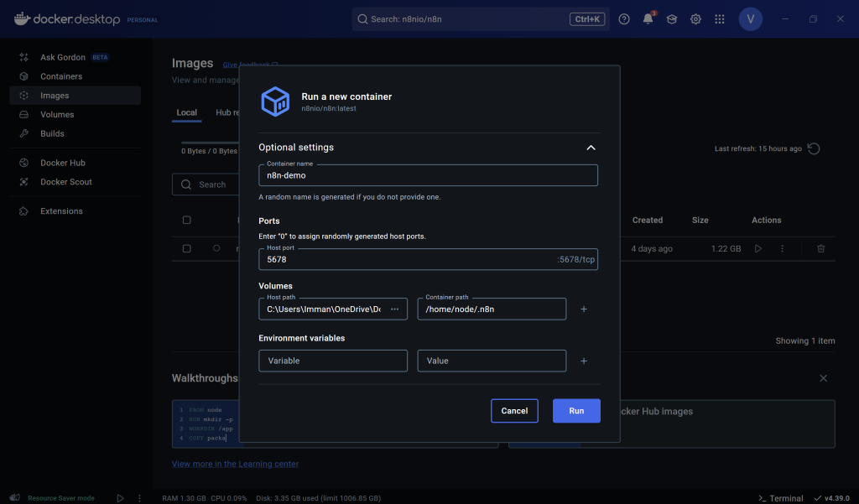Click the Docker whale status icon
859x504 pixels.
pos(15,497)
